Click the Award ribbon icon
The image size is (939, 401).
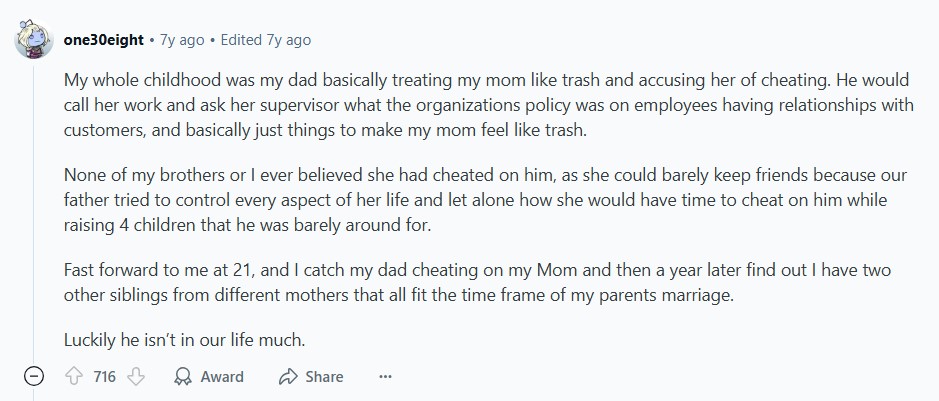point(183,377)
